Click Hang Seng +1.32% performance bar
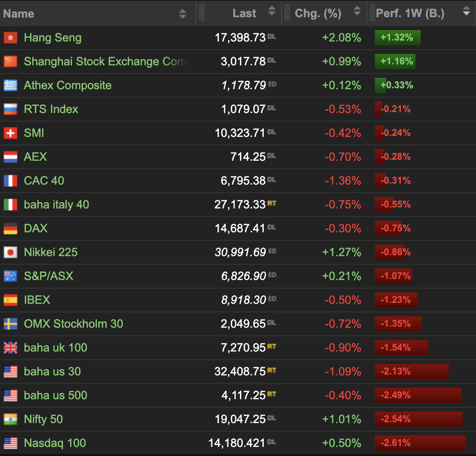This screenshot has height=456, width=476. [398, 38]
